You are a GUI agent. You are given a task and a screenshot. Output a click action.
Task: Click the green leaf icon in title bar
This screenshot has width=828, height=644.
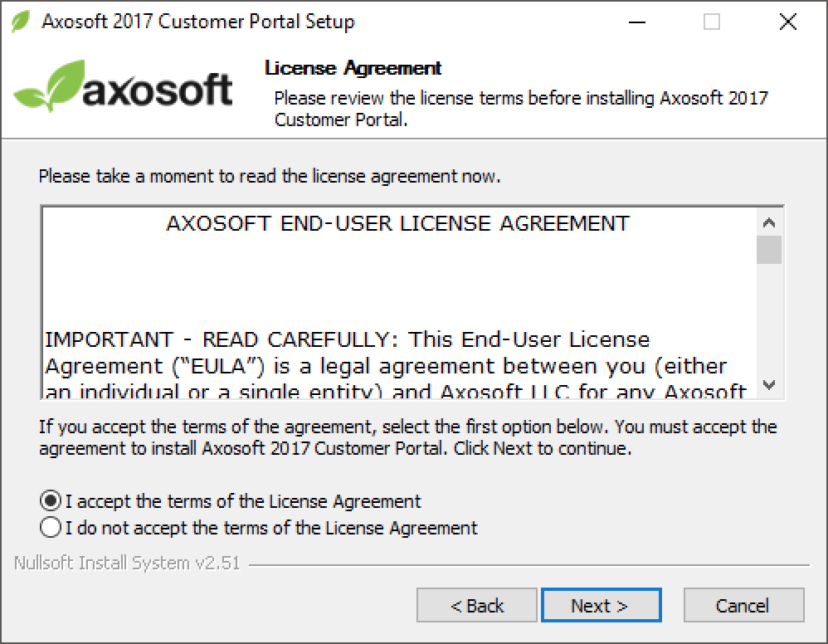click(x=21, y=22)
